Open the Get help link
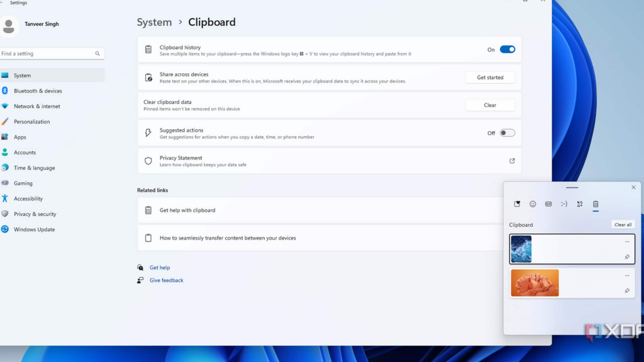 pyautogui.click(x=160, y=268)
